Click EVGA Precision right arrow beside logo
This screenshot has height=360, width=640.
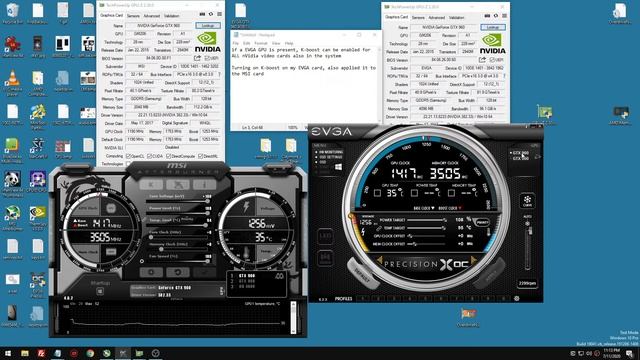point(474,260)
